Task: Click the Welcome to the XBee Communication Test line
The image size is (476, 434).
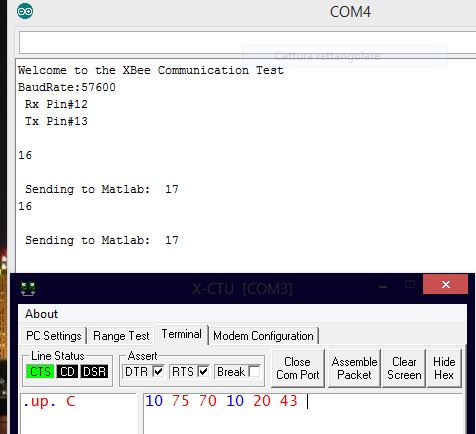Action: 151,70
